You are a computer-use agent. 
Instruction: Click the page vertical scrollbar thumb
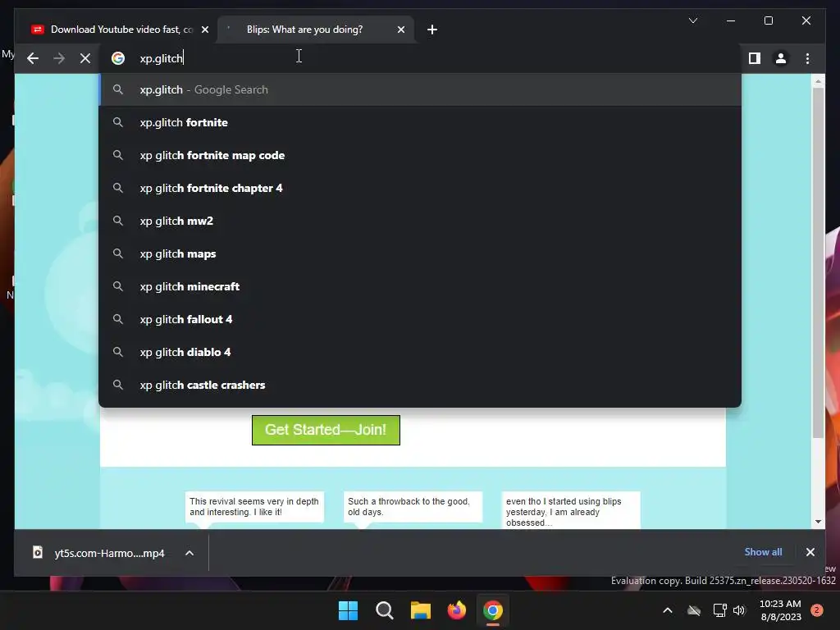(x=818, y=262)
